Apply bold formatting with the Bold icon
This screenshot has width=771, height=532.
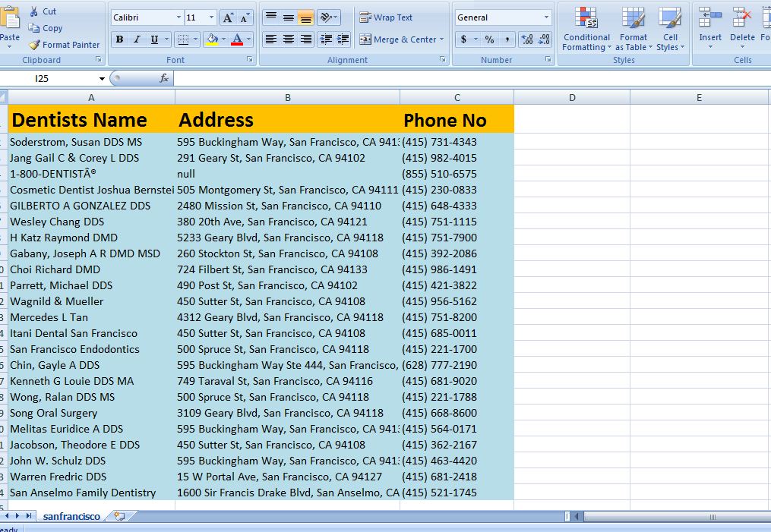click(119, 38)
